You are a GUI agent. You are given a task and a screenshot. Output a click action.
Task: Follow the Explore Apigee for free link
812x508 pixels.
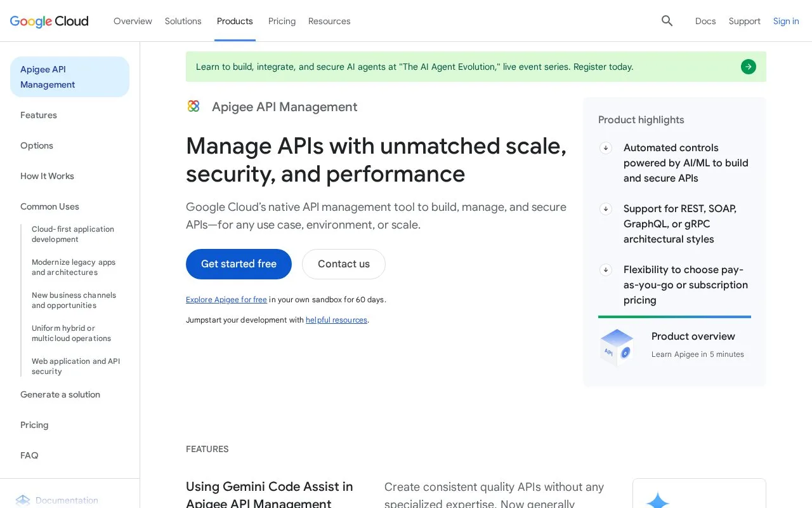[226, 300]
